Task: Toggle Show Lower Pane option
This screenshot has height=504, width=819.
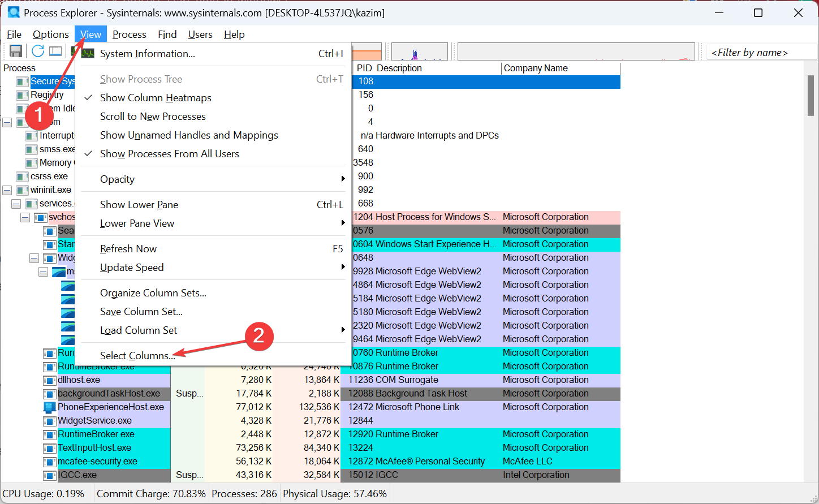Action: [213, 205]
